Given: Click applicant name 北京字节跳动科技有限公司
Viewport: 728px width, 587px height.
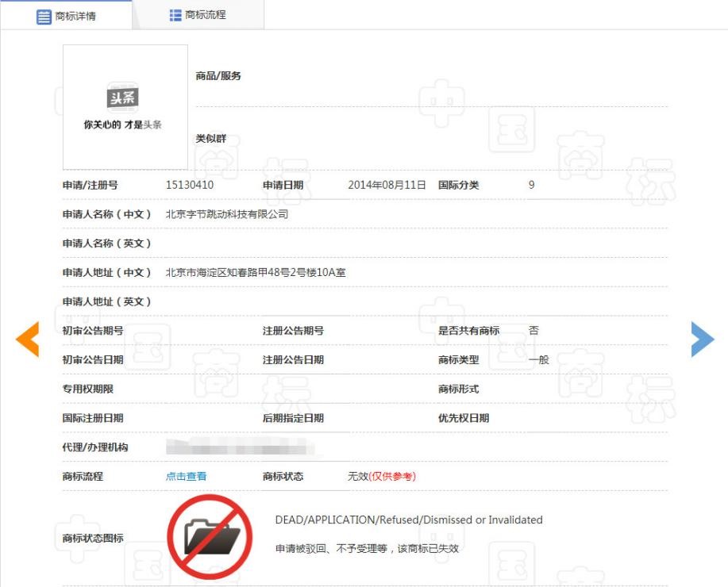Looking at the screenshot, I should tap(226, 214).
